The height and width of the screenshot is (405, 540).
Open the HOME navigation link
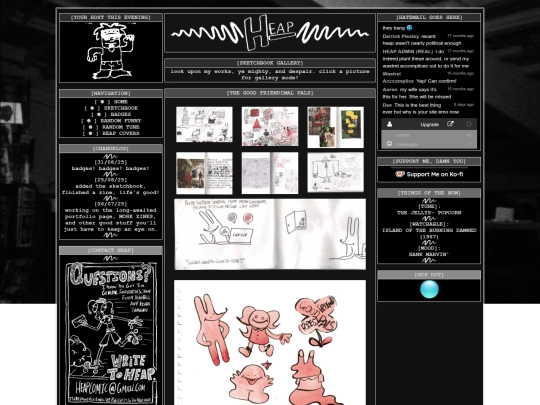coord(121,102)
